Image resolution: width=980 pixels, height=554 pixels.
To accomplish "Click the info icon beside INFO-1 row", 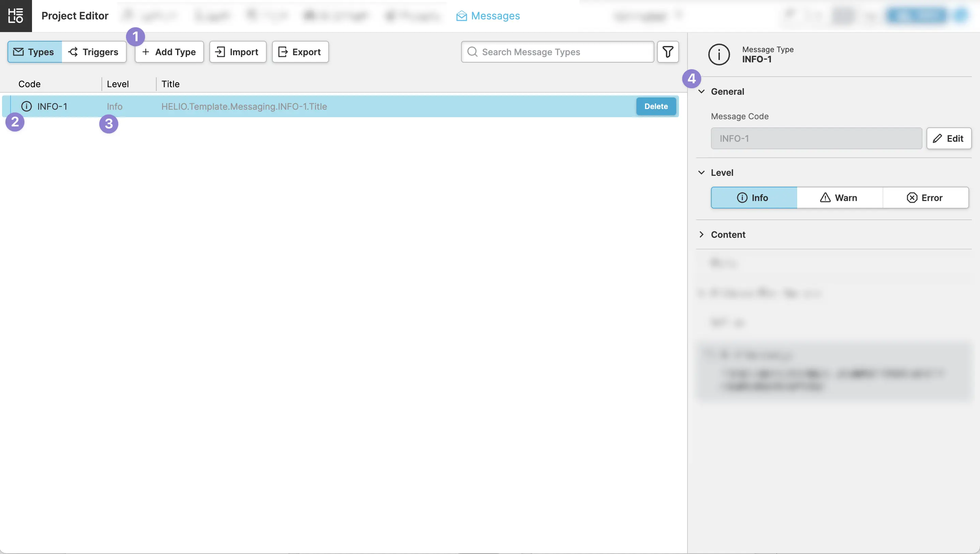I will click(26, 106).
